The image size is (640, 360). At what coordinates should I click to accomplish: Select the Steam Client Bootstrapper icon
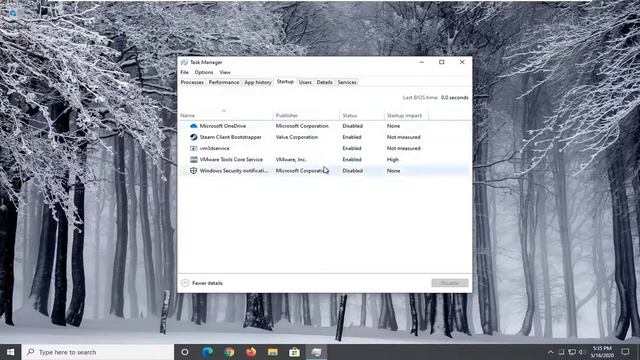pos(193,137)
